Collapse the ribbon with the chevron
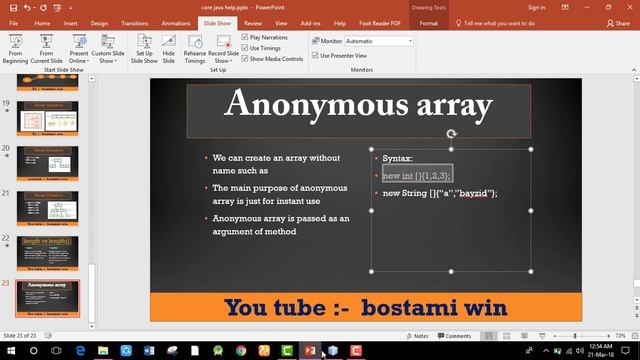 click(634, 70)
